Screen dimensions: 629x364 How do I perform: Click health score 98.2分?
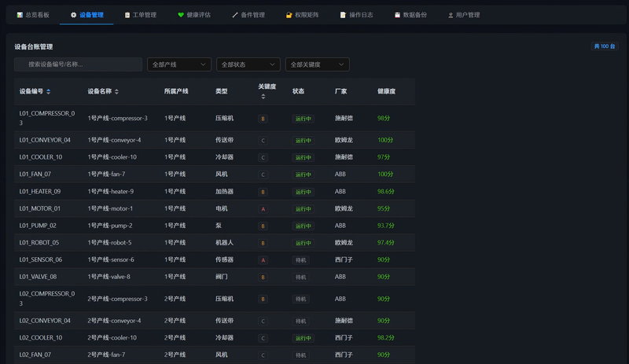click(386, 337)
